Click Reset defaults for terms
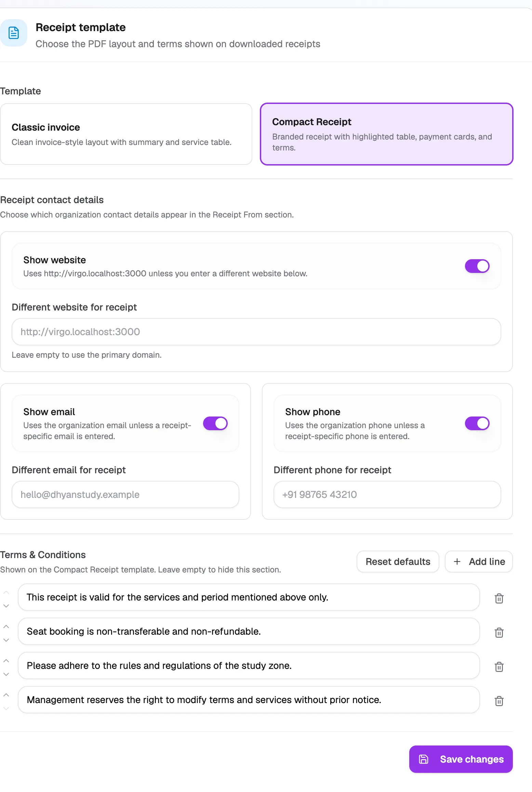This screenshot has height=792, width=532. click(398, 562)
